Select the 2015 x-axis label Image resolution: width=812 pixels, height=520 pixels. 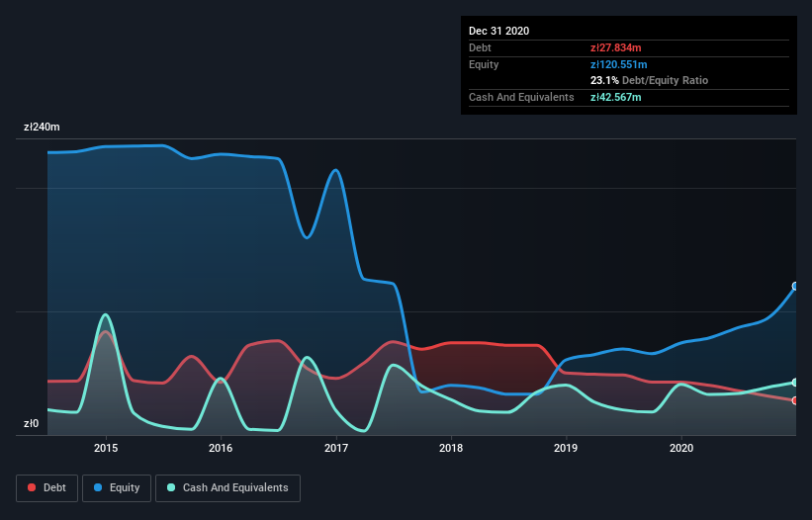pyautogui.click(x=106, y=448)
